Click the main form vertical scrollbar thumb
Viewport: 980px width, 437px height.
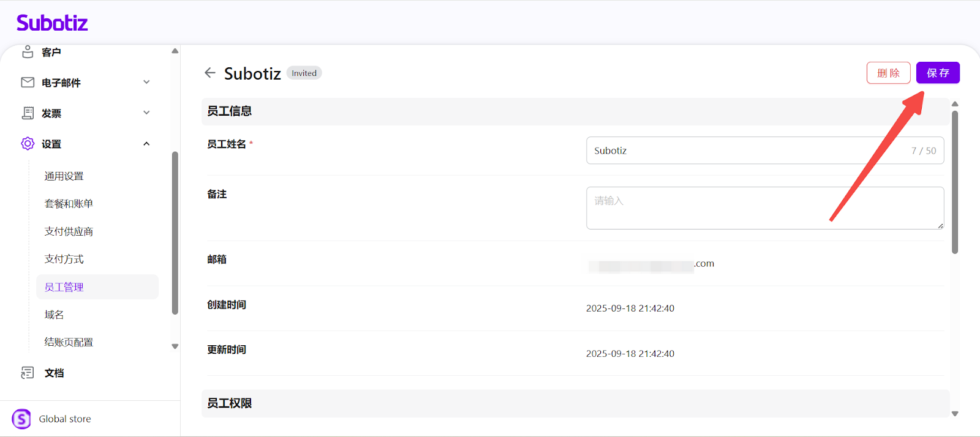(955, 182)
